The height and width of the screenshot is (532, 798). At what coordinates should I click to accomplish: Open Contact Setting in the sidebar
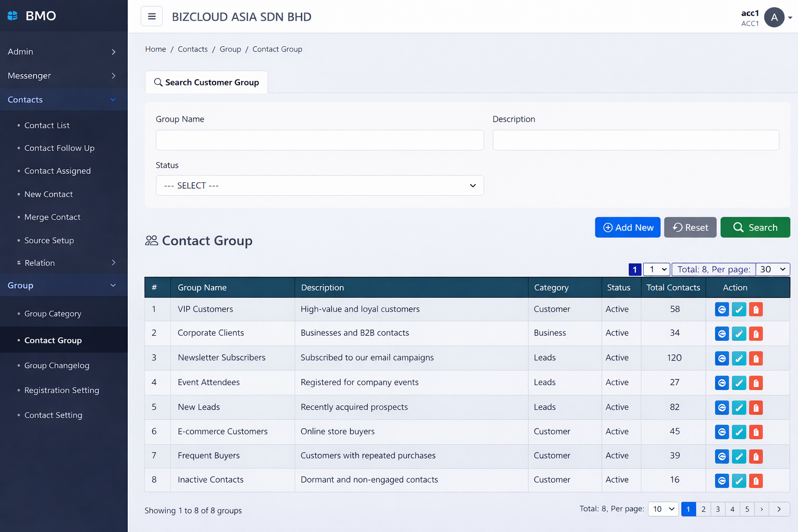tap(53, 415)
